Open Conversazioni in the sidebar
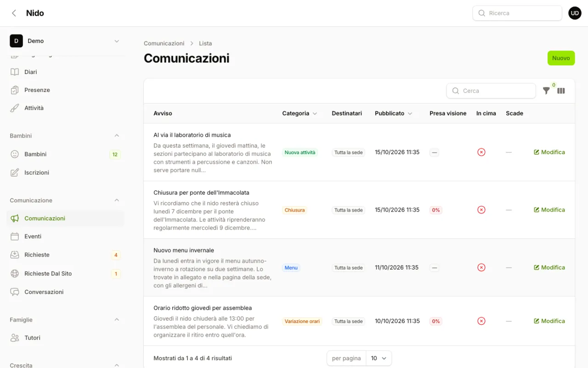 click(x=65, y=292)
